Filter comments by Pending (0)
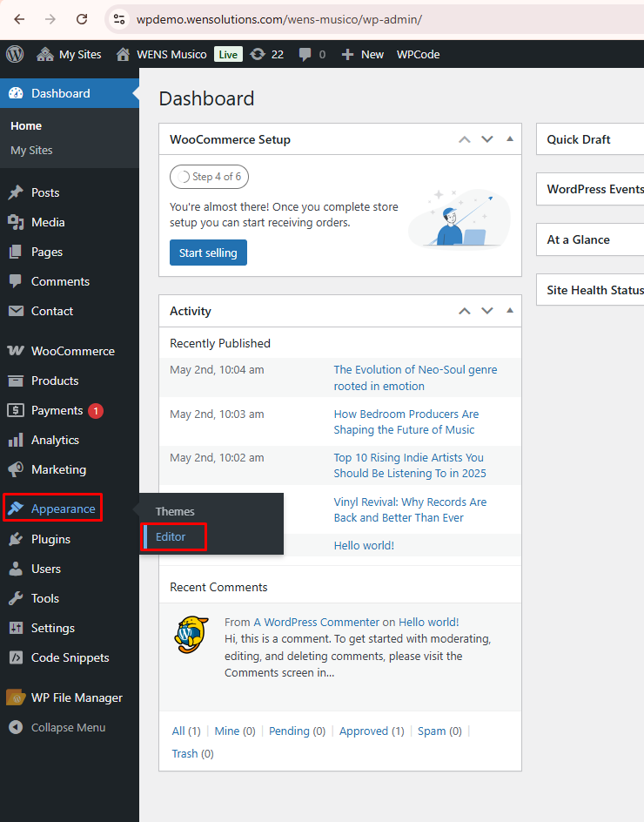The height and width of the screenshot is (822, 644). [297, 731]
